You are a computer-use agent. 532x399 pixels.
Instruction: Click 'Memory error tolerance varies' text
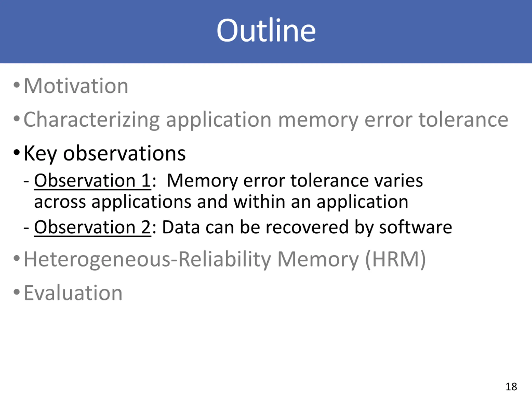pyautogui.click(x=295, y=180)
